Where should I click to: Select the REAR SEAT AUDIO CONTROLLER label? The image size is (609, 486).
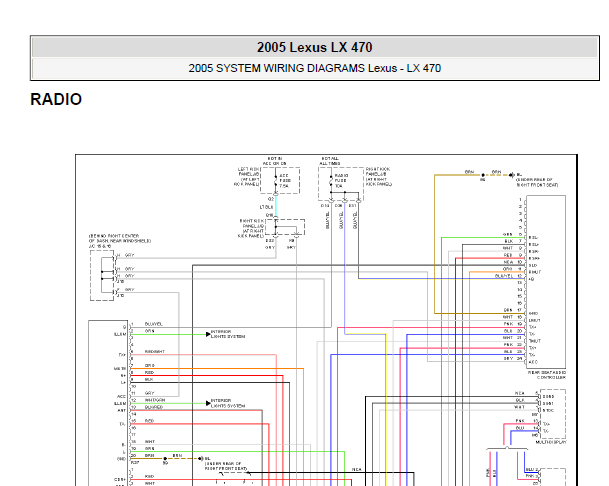[547, 375]
